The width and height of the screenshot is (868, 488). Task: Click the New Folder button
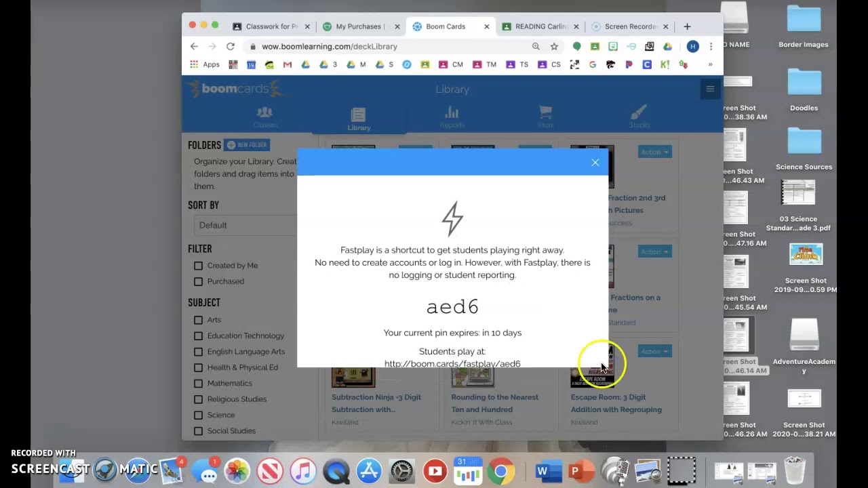247,145
